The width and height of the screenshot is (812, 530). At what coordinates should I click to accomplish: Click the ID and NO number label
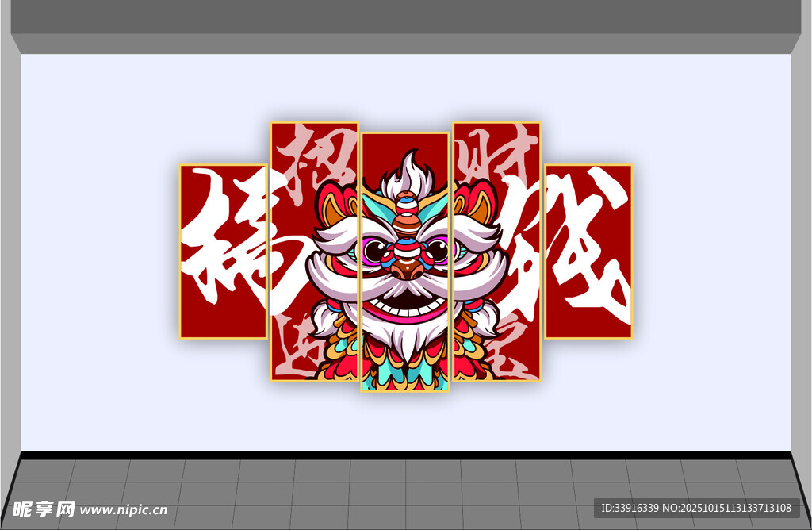tap(695, 508)
